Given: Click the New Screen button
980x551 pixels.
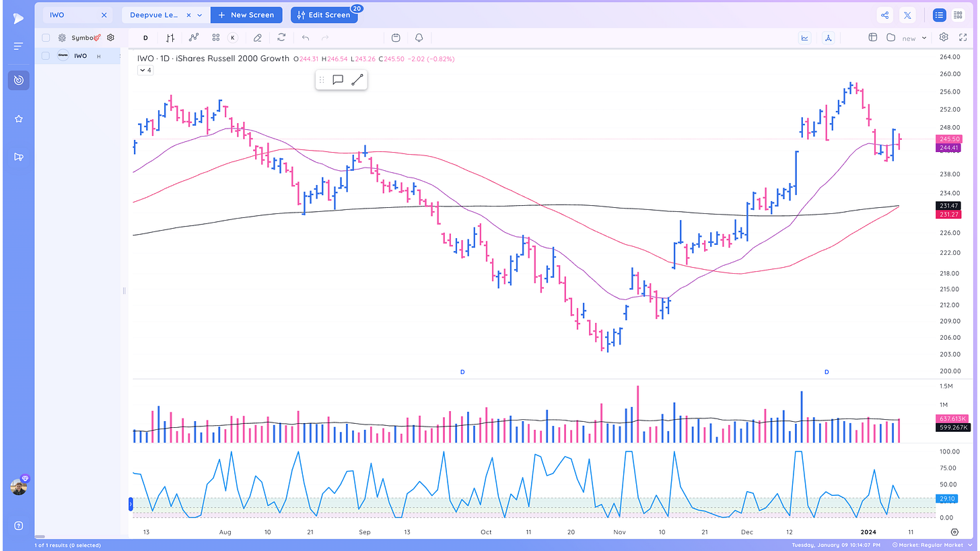Looking at the screenshot, I should point(246,15).
